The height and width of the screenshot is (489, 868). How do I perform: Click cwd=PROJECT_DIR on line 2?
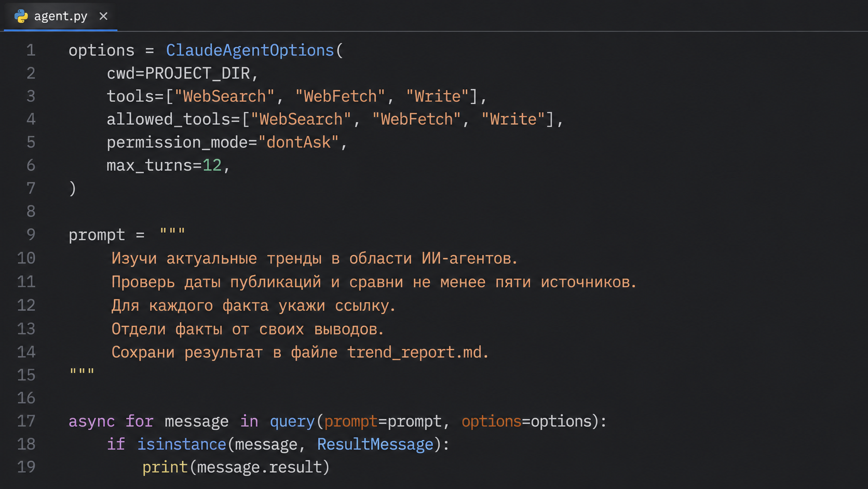point(179,73)
